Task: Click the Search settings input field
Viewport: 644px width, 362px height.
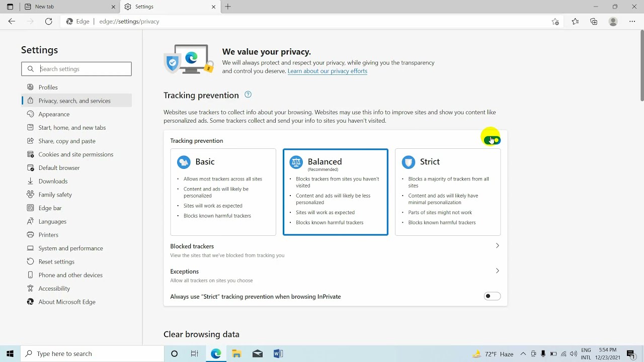Action: [76, 69]
